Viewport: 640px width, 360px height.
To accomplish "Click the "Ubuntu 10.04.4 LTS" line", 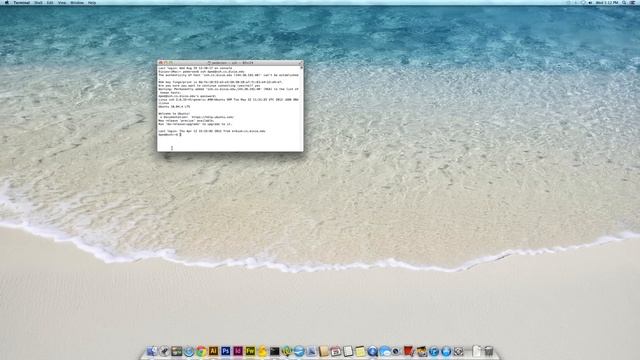I will [174, 107].
